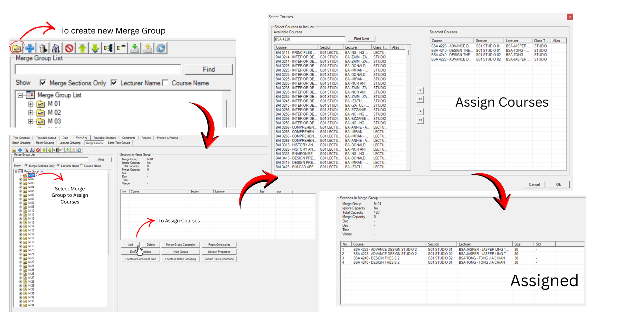Click the expand-all tree icon in the enlarged toolbar
644x322 pixels.
point(109,48)
